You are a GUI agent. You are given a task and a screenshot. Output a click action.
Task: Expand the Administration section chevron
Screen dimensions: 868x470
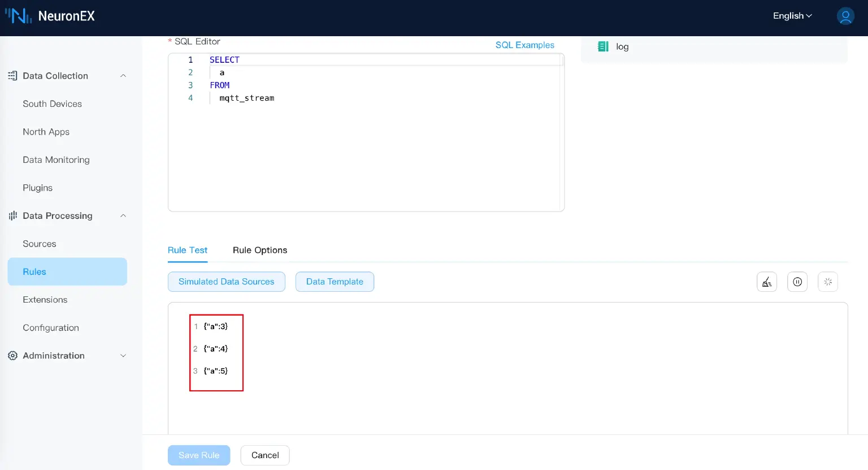123,356
